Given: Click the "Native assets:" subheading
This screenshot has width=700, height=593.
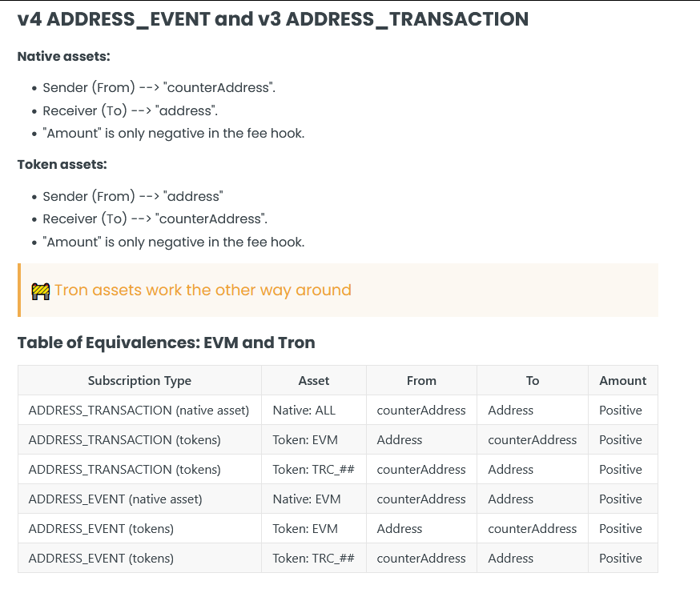Looking at the screenshot, I should point(63,57).
